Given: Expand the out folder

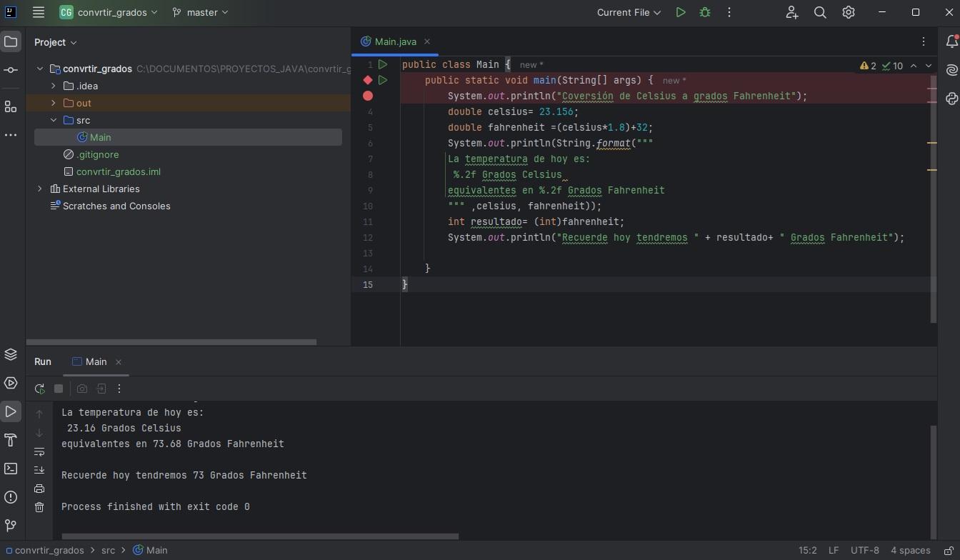Looking at the screenshot, I should coord(54,103).
